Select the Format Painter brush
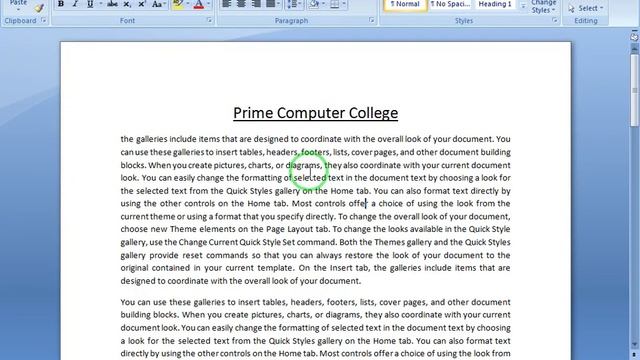Image resolution: width=640 pixels, height=360 pixels. pyautogui.click(x=39, y=7)
